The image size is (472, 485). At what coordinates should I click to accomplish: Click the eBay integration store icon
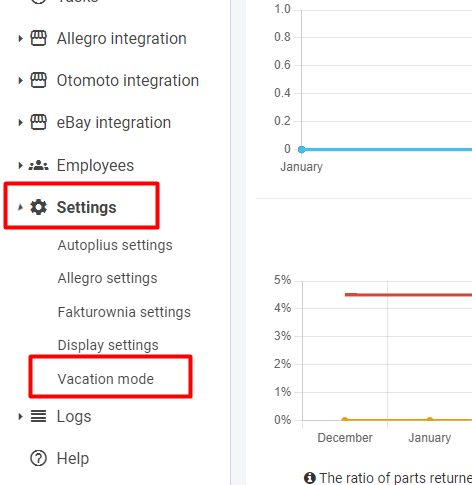39,122
